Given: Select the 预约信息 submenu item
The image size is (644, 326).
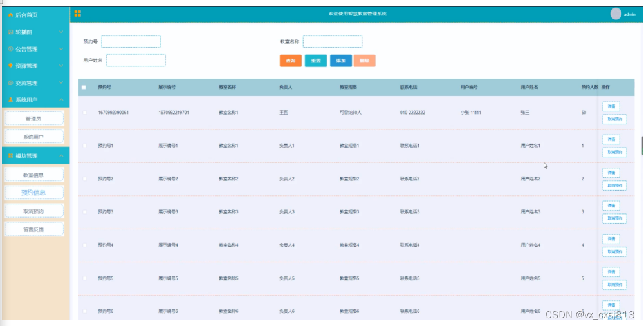Looking at the screenshot, I should point(33,193).
